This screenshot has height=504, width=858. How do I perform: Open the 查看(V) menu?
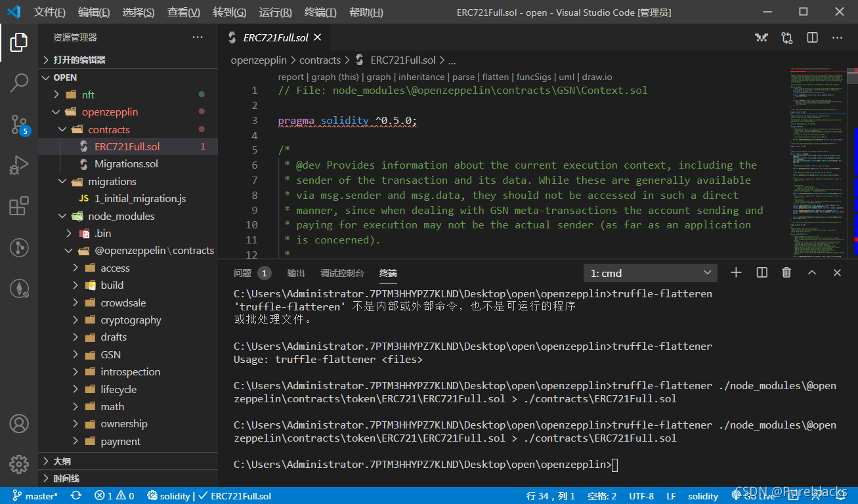[184, 12]
